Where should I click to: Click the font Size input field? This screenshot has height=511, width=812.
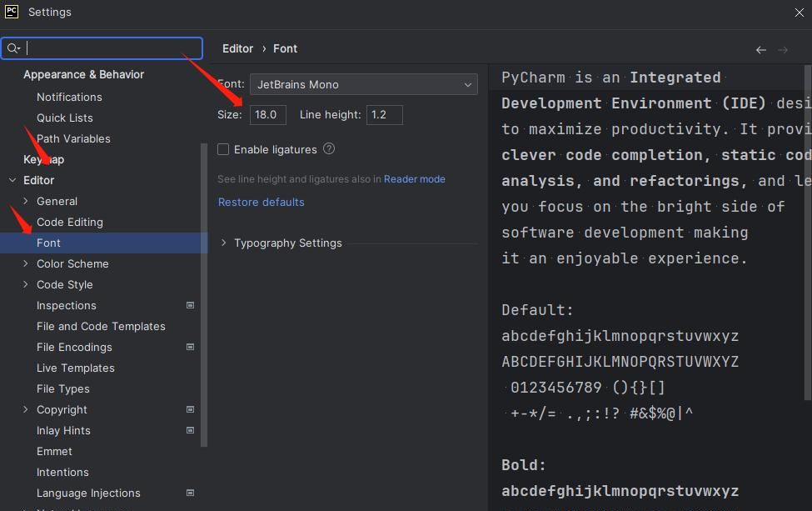(267, 115)
